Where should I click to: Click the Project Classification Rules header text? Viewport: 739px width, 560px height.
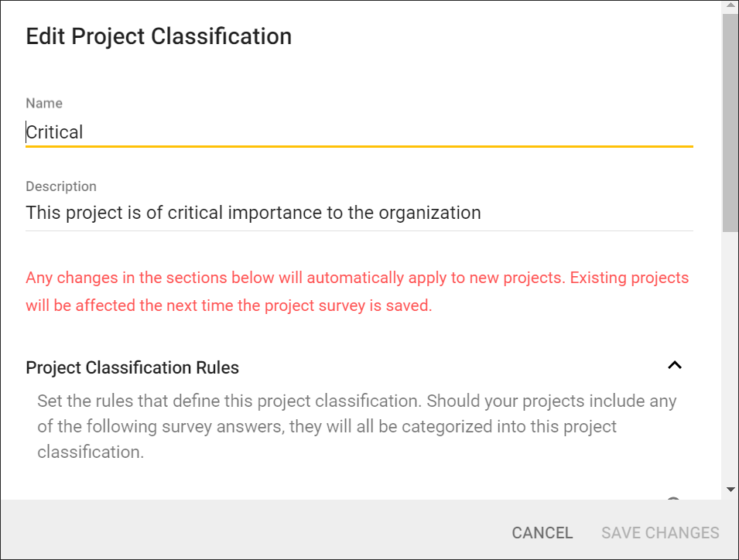pyautogui.click(x=132, y=368)
